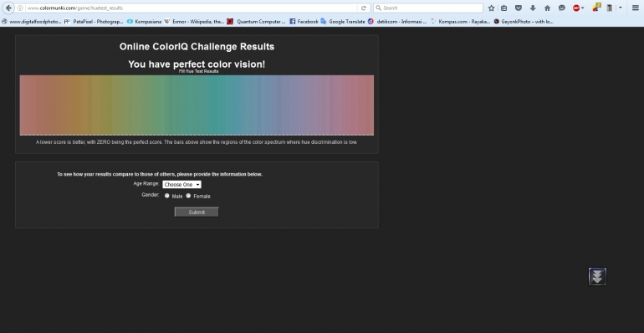The height and width of the screenshot is (333, 644).
Task: Reload the page with the refresh icon
Action: (x=364, y=8)
